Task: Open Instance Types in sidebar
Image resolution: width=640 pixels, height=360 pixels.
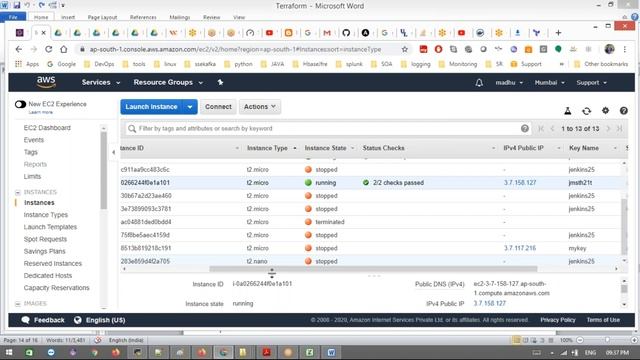Action: [x=46, y=215]
